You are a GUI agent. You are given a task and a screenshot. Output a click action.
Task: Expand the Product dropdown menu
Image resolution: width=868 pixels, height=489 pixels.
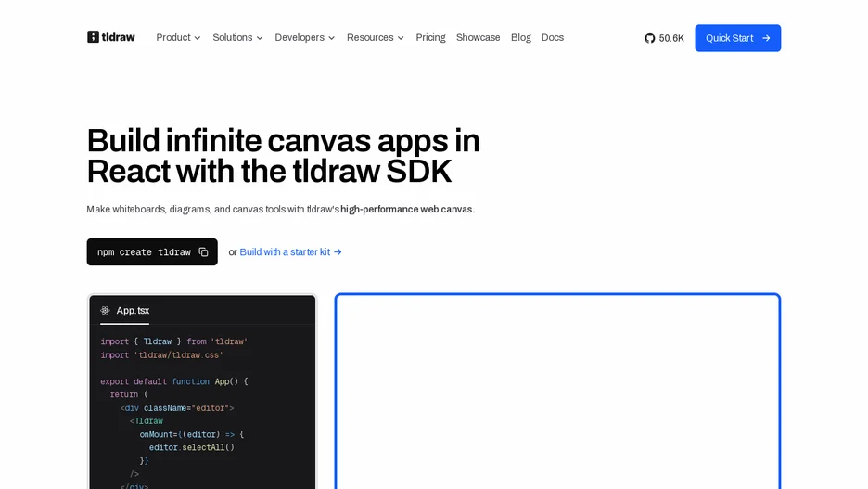point(178,38)
